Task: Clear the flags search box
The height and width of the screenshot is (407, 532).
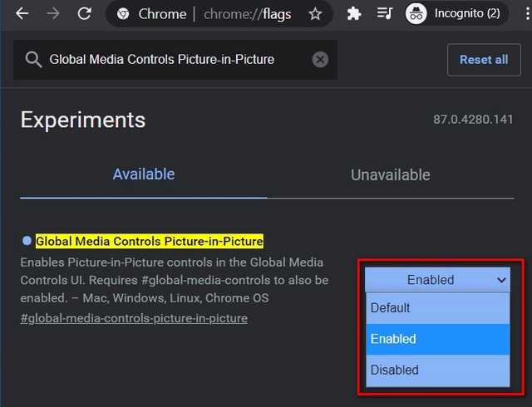Action: [x=320, y=60]
